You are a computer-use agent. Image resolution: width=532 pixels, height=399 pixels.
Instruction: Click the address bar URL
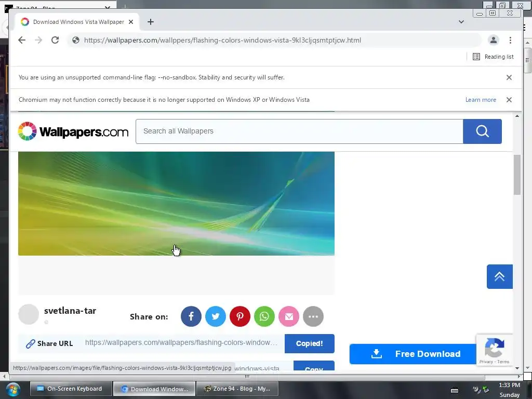pyautogui.click(x=222, y=40)
